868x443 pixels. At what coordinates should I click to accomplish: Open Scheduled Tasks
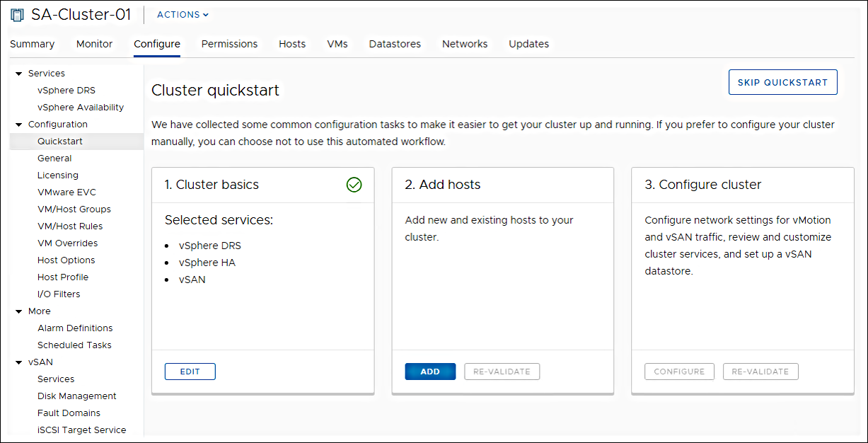point(74,345)
